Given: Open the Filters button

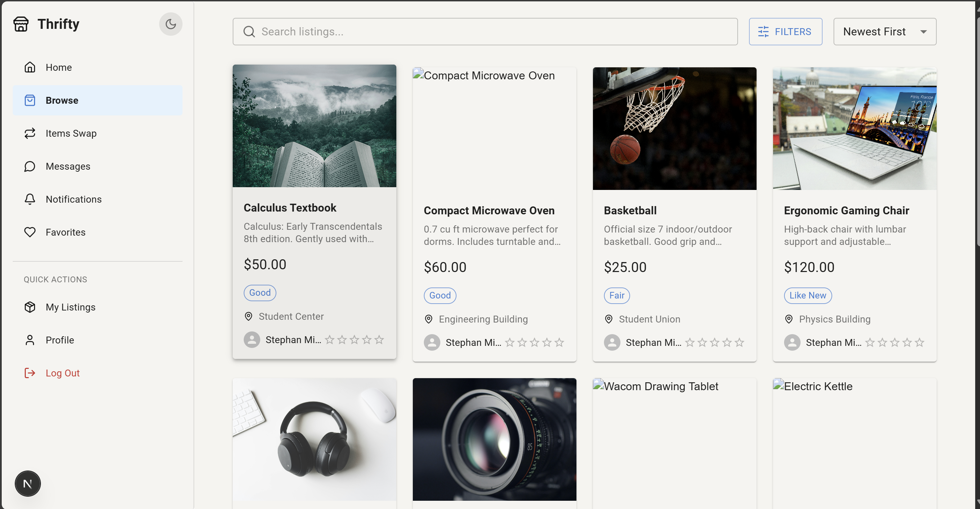Looking at the screenshot, I should point(785,32).
